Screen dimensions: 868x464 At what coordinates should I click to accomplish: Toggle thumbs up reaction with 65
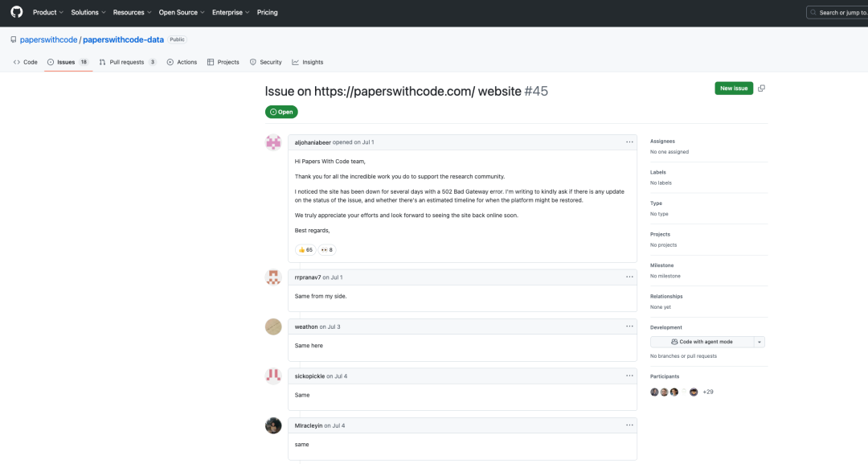pyautogui.click(x=305, y=250)
